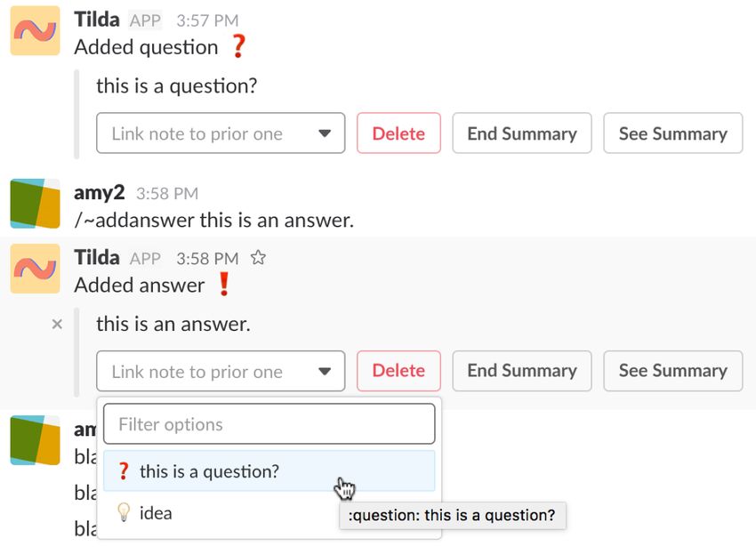The image size is (756, 547).
Task: Click the red question mark emoji after Added question
Action: tap(238, 46)
